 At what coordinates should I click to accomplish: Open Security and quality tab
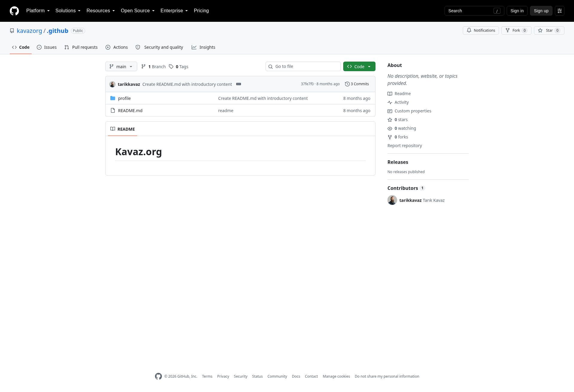pyautogui.click(x=159, y=47)
